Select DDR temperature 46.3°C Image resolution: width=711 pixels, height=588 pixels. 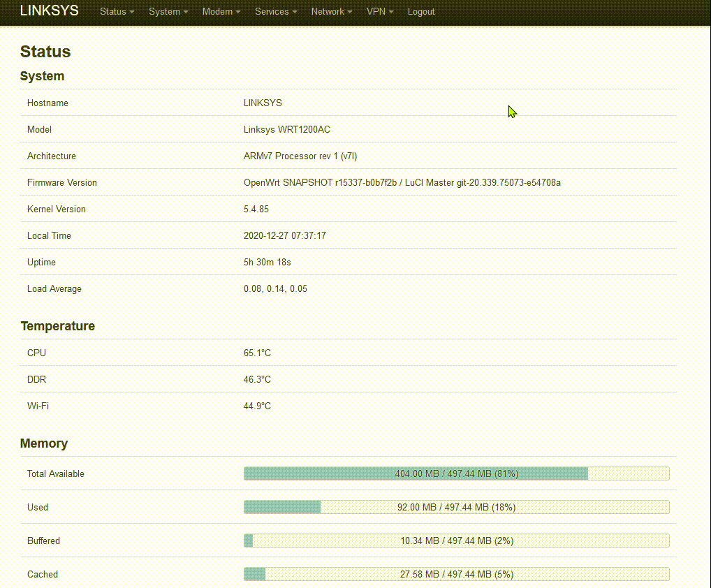point(257,379)
